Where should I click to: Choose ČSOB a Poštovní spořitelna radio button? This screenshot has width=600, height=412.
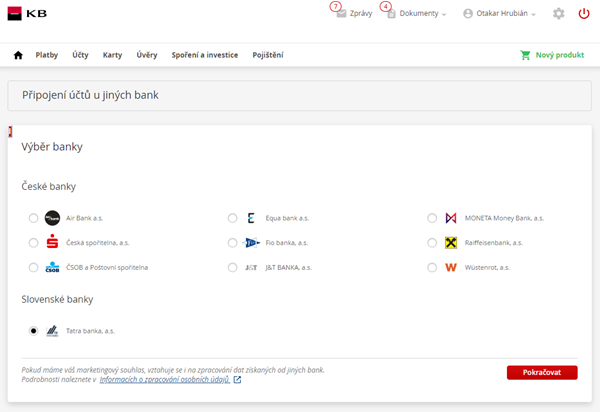pos(33,267)
